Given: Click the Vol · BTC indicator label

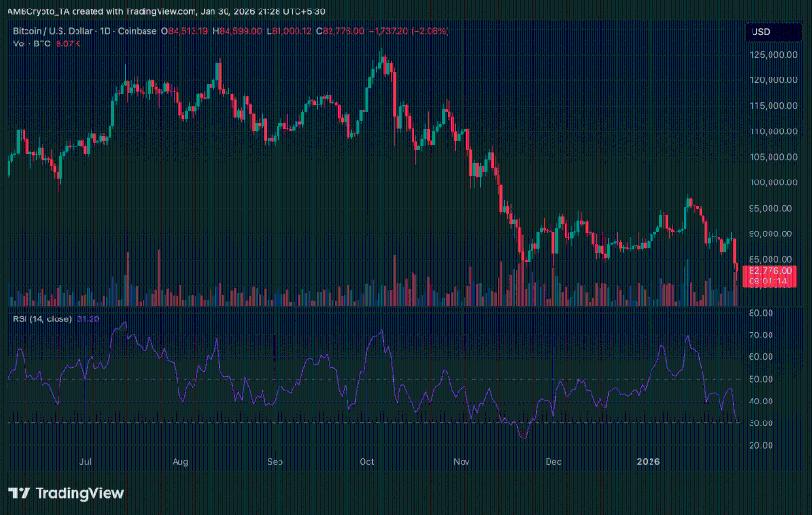Looking at the screenshot, I should (31, 43).
